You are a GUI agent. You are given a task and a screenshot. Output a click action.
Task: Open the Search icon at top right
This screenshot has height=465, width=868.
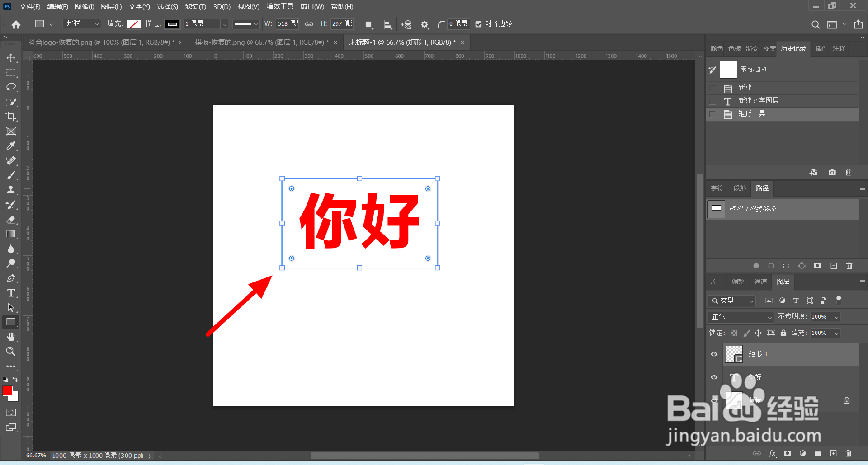tap(816, 24)
